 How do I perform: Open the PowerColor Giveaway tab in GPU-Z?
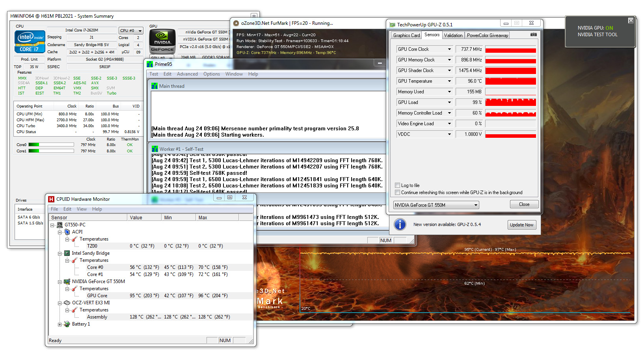click(x=488, y=35)
